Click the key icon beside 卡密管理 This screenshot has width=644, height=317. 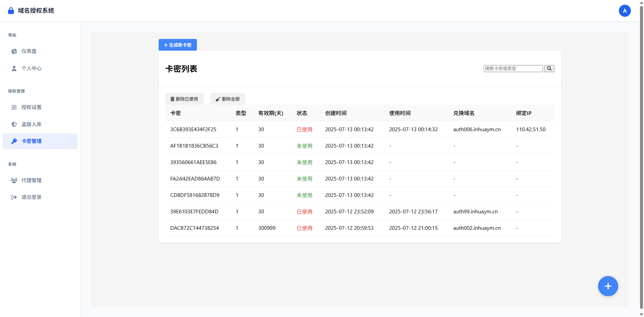(14, 141)
